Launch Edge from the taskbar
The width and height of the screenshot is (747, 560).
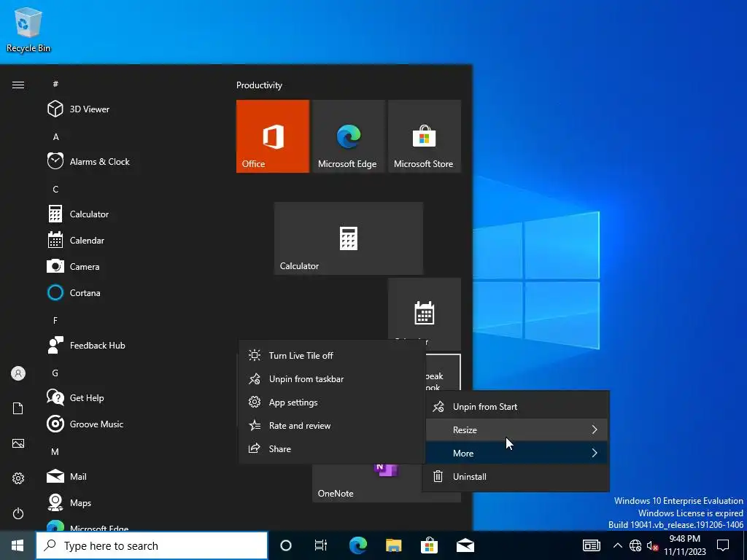tap(357, 545)
